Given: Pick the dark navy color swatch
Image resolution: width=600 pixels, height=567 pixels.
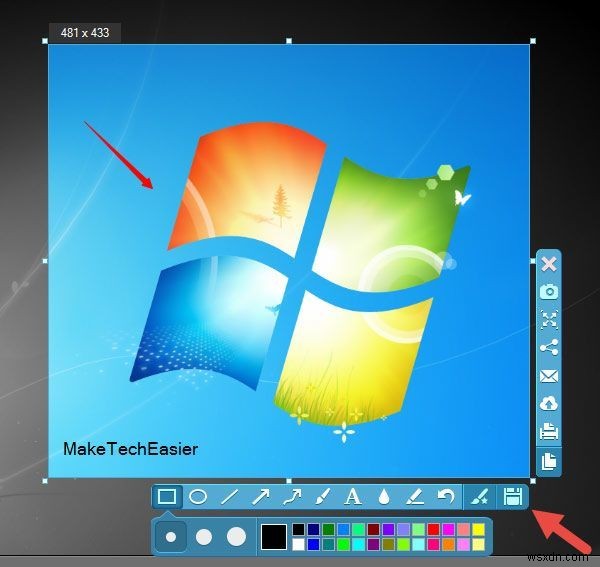Looking at the screenshot, I should (x=313, y=530).
